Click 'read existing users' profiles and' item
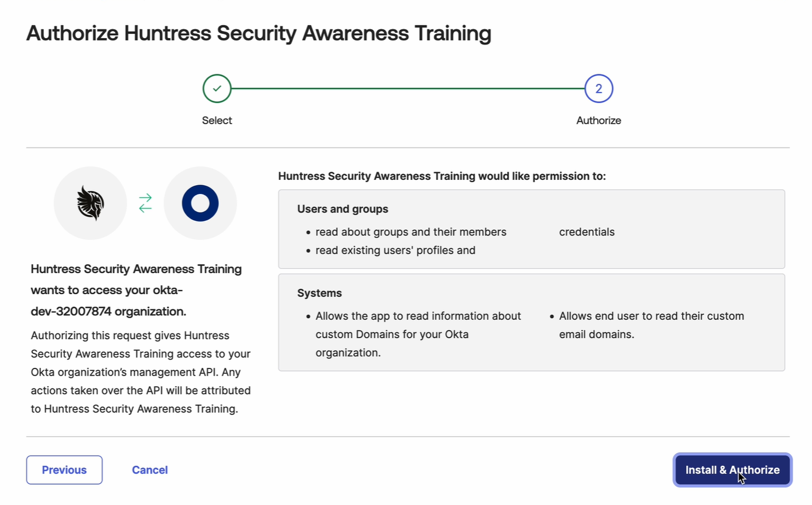812x505 pixels. 395,250
